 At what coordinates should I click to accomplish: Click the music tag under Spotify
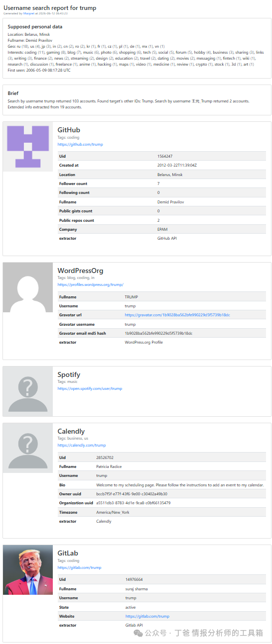click(x=73, y=381)
